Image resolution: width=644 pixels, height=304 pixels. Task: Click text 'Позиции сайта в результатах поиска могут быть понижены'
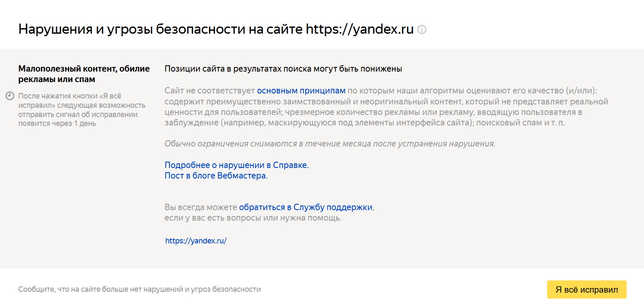coord(283,69)
